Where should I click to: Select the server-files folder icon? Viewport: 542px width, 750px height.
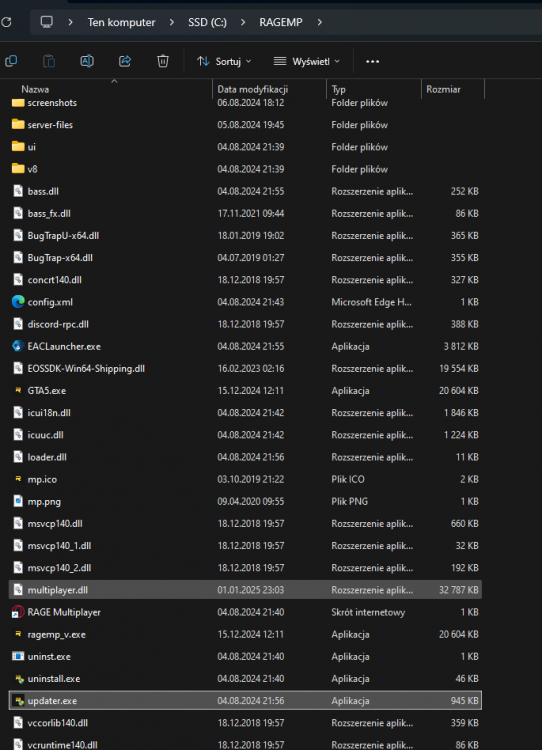[18, 124]
